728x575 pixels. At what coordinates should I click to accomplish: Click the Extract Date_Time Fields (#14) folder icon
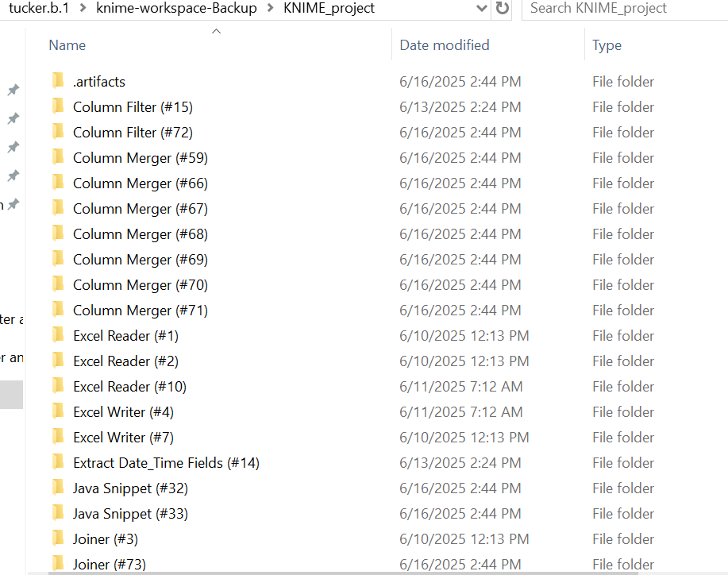pos(58,462)
